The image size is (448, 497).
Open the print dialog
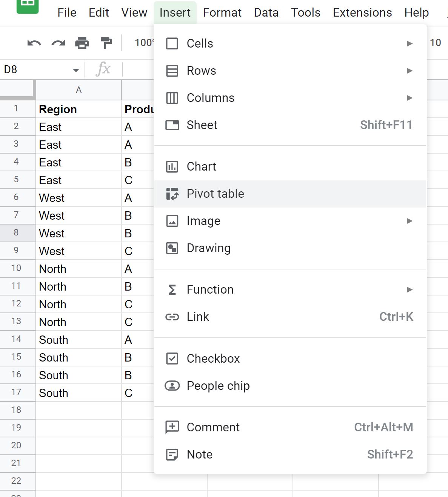[x=82, y=43]
